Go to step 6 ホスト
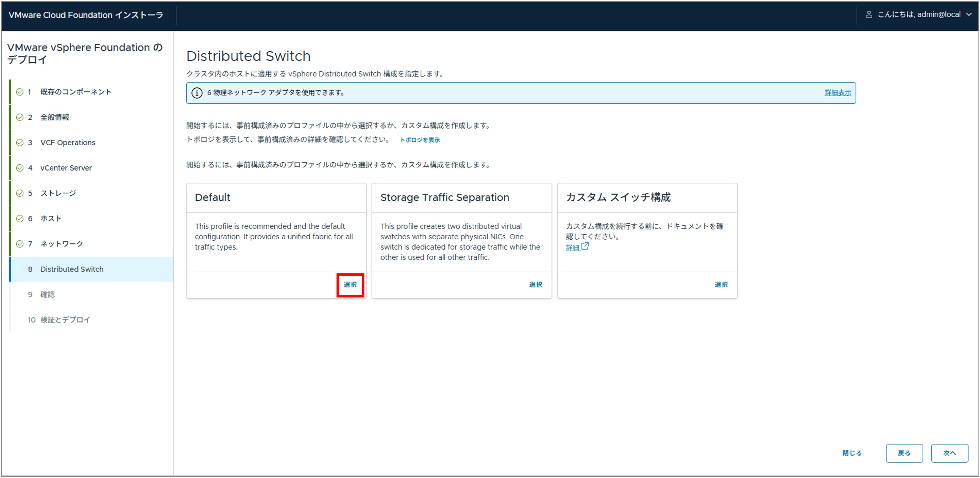 [x=91, y=219]
